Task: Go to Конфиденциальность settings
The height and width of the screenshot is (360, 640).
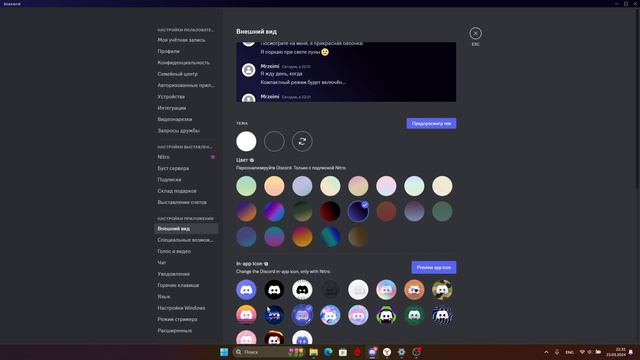Action: (x=186, y=62)
